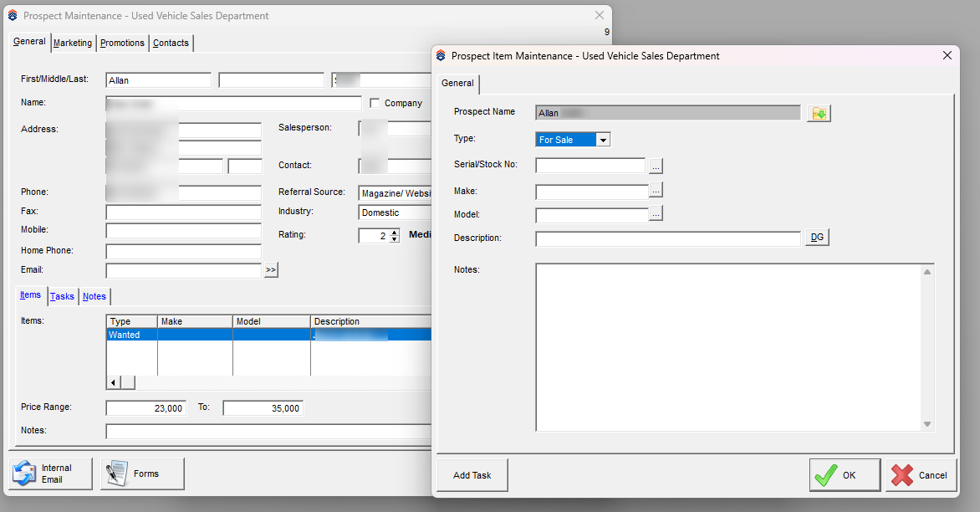Screen dimensions: 980x512
Task: Expand the Type dropdown showing For Sale
Action: click(x=603, y=140)
